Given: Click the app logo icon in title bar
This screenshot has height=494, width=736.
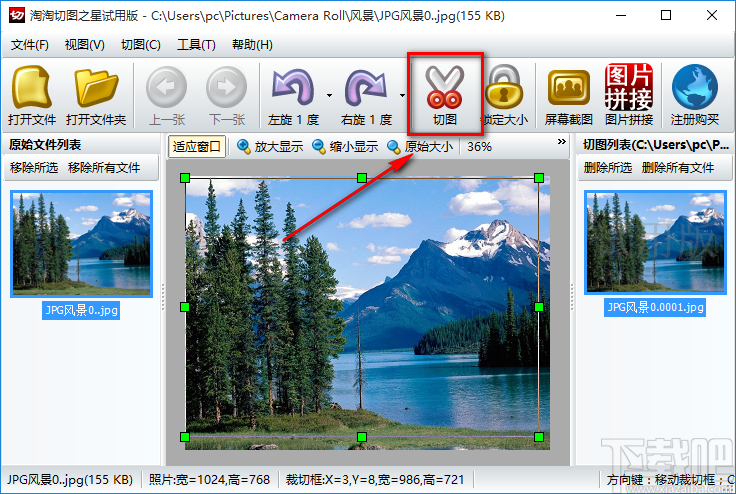Looking at the screenshot, I should (x=16, y=15).
